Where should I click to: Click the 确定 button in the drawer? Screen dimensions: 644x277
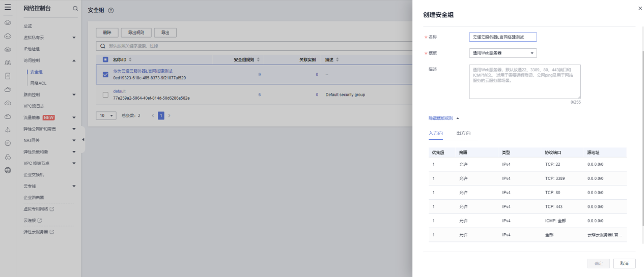[599, 263]
